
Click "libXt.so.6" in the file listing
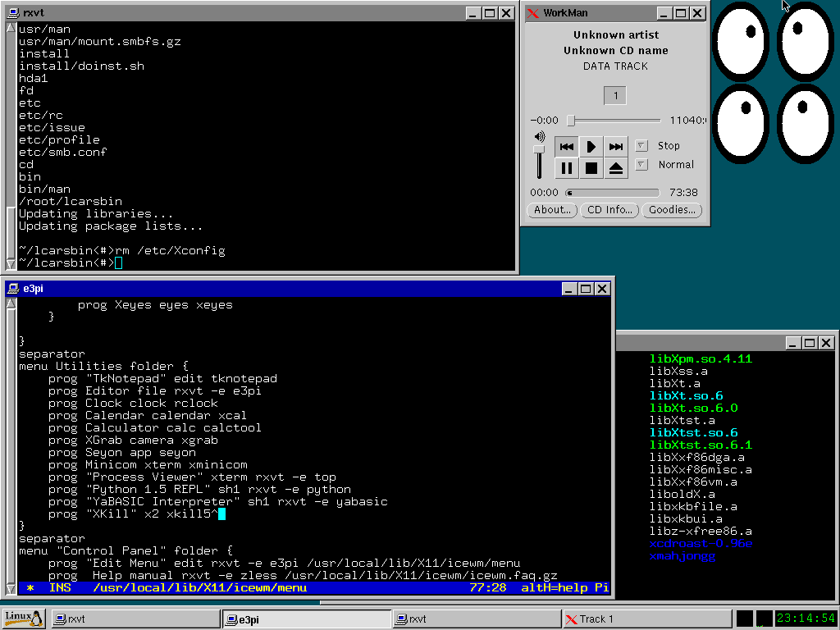coord(687,396)
